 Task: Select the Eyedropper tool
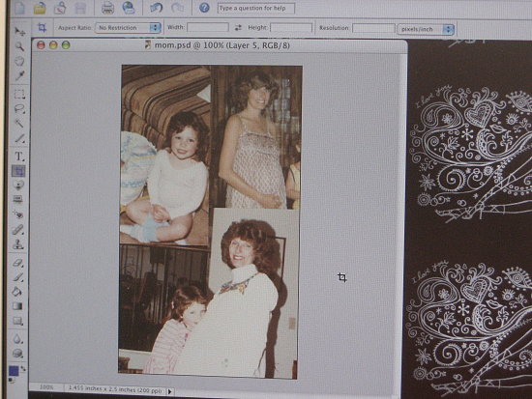19,75
